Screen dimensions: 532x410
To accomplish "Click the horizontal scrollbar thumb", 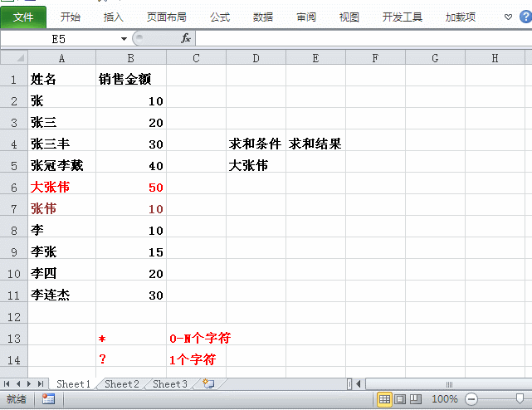I will pyautogui.click(x=449, y=384).
